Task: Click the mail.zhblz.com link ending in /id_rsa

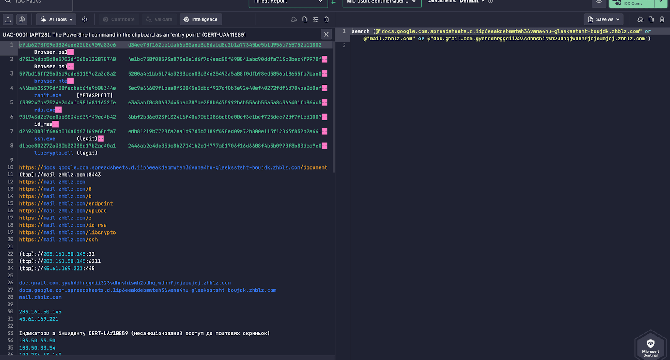Action: pyautogui.click(x=62, y=225)
